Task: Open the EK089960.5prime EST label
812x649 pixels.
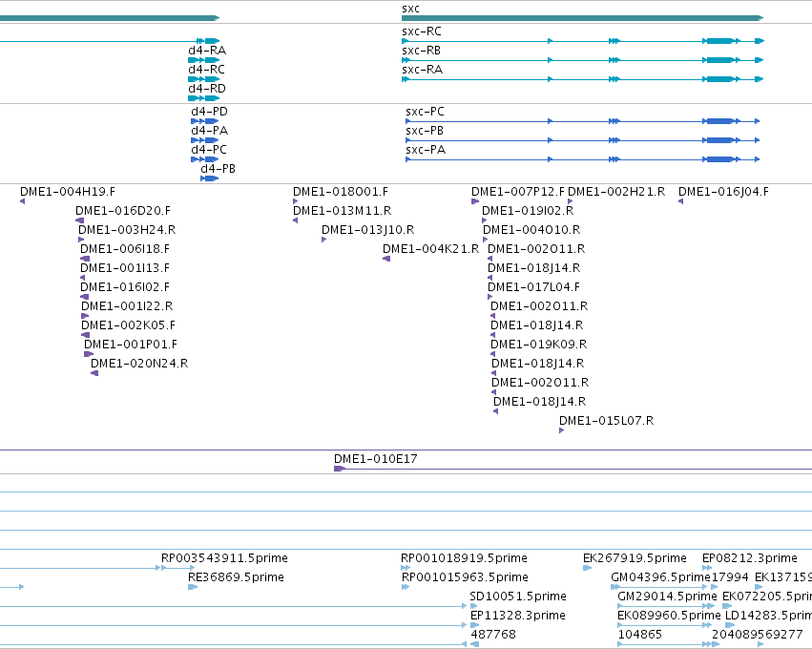Action: tap(669, 617)
